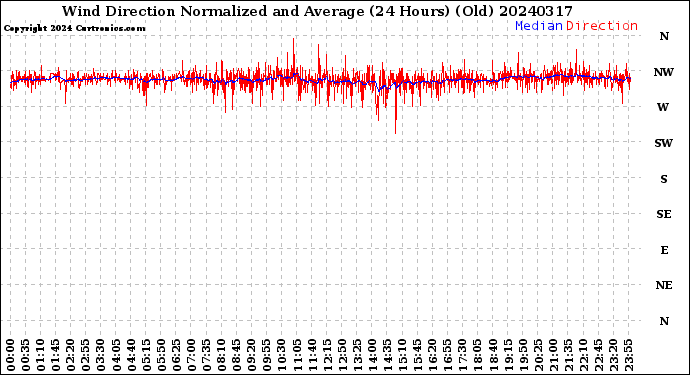690x375 pixels.
Task: Click the 09:55 time label
Action: (x=267, y=355)
